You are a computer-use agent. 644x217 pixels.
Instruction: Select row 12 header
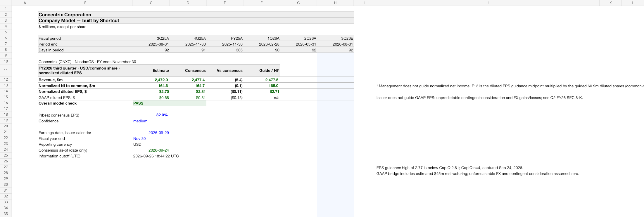[6, 79]
